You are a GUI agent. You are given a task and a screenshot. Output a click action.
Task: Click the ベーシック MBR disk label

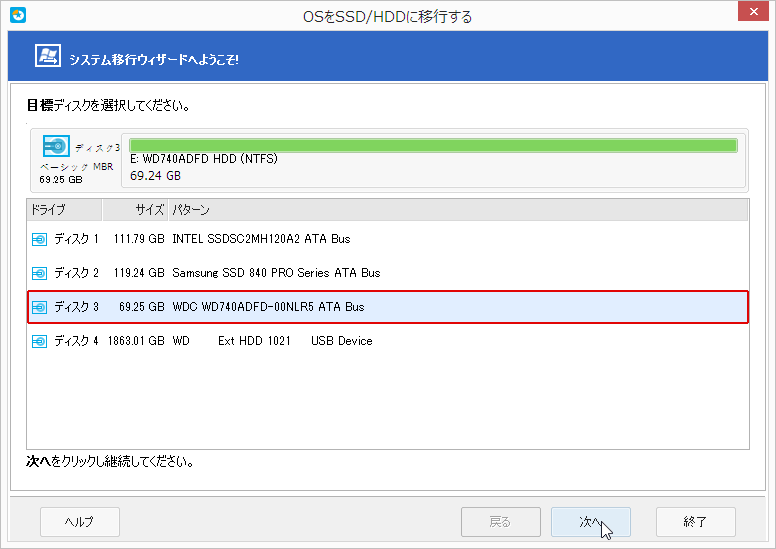click(77, 167)
